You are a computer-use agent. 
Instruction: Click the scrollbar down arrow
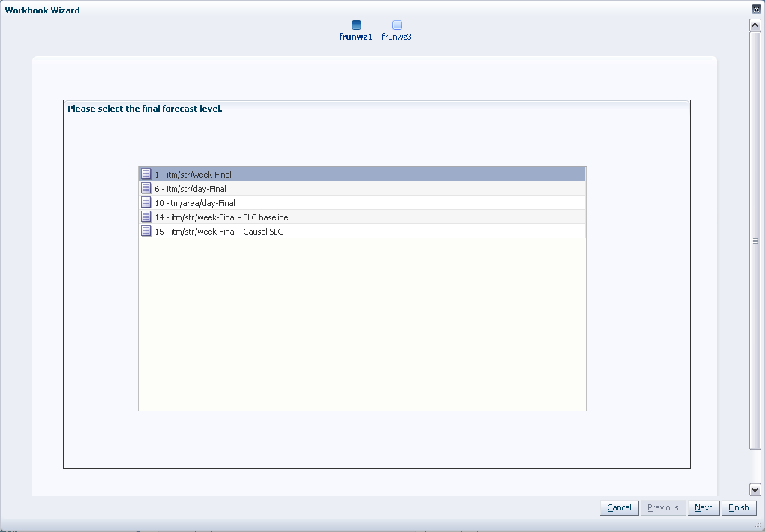tap(754, 489)
